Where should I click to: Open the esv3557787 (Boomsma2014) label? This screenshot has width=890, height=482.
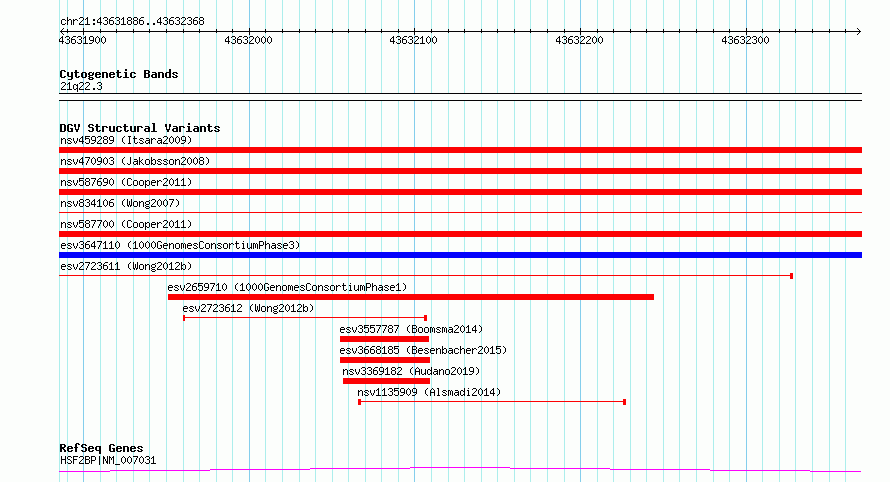[x=411, y=329]
